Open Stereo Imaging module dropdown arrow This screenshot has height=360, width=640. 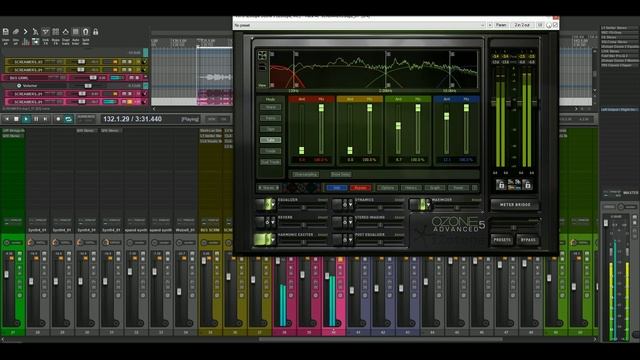click(x=350, y=222)
